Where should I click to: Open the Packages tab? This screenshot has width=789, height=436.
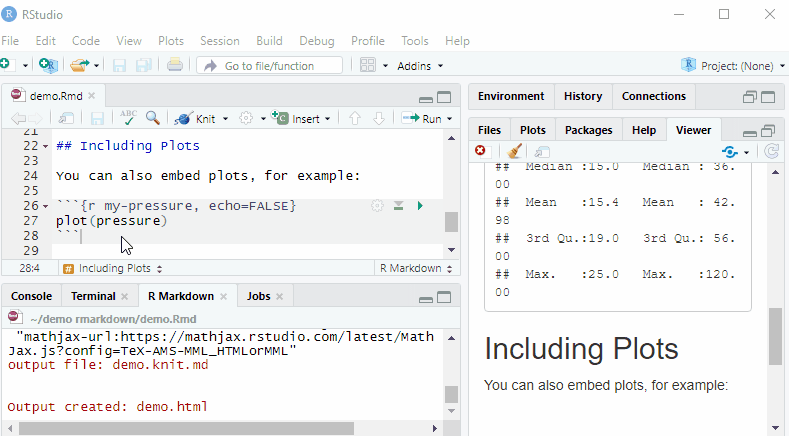tap(588, 130)
